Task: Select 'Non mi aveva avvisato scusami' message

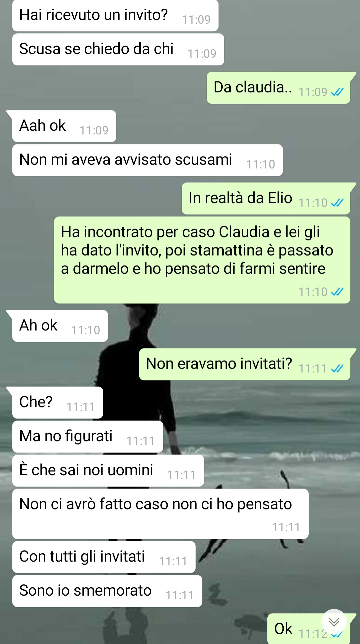Action: pos(147,160)
